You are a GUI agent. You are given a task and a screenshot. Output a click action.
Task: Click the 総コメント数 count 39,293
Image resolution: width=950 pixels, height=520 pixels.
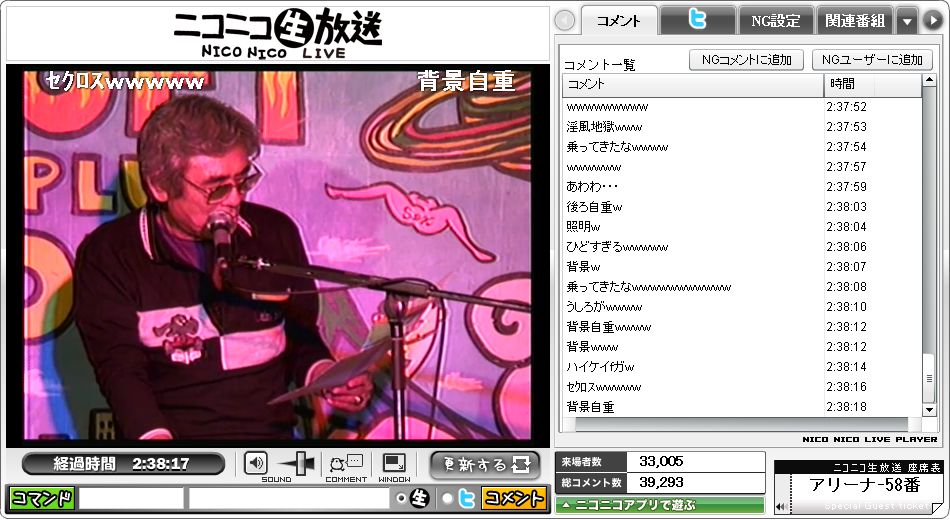tap(661, 482)
